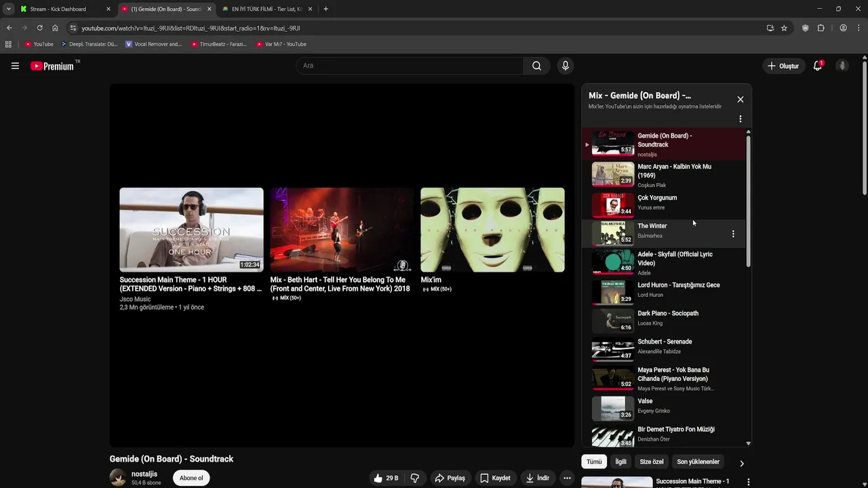This screenshot has height=488, width=868.
Task: Select the Size özel filter chip
Action: (652, 462)
